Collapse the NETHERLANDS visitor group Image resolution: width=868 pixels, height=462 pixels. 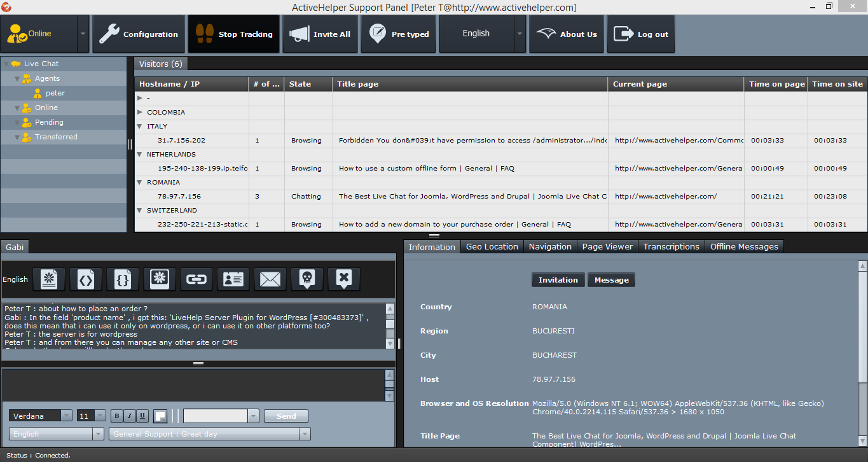pos(140,154)
